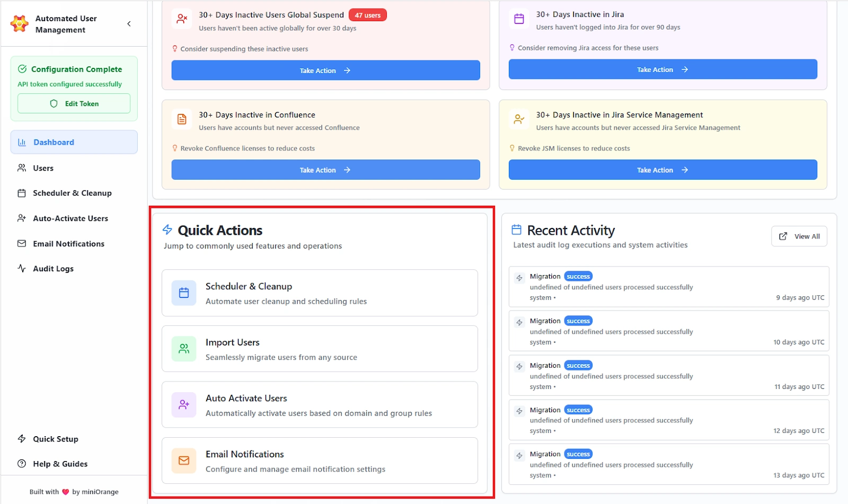Image resolution: width=848 pixels, height=504 pixels.
Task: Click the red 47 users badge
Action: tap(368, 15)
